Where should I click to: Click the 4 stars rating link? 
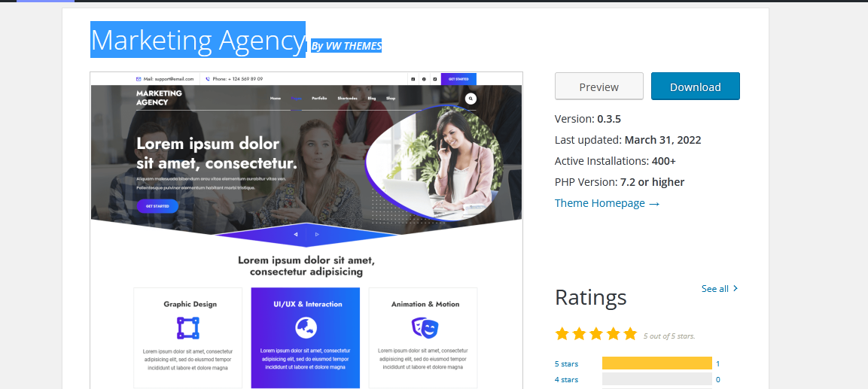(x=566, y=379)
